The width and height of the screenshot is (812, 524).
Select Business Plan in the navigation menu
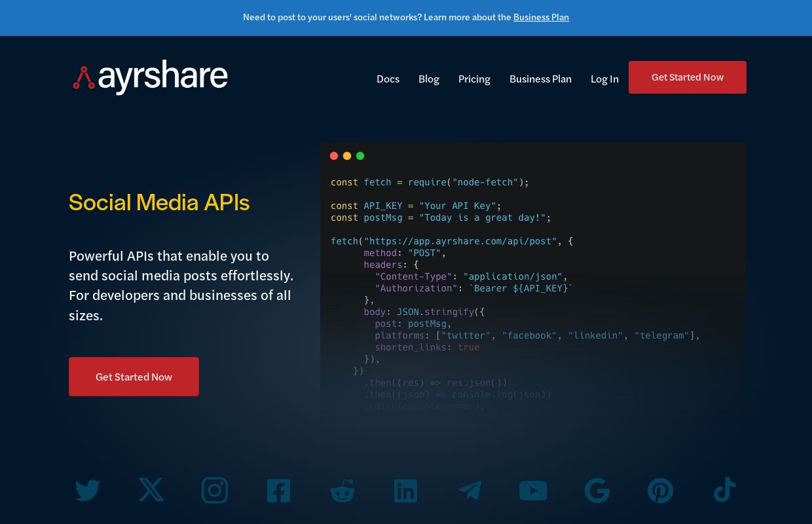click(x=540, y=79)
